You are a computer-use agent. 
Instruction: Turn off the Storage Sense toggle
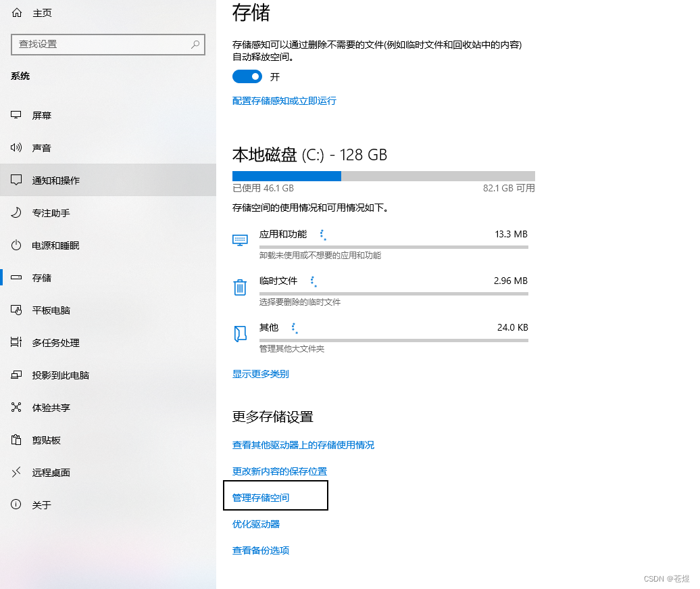247,76
